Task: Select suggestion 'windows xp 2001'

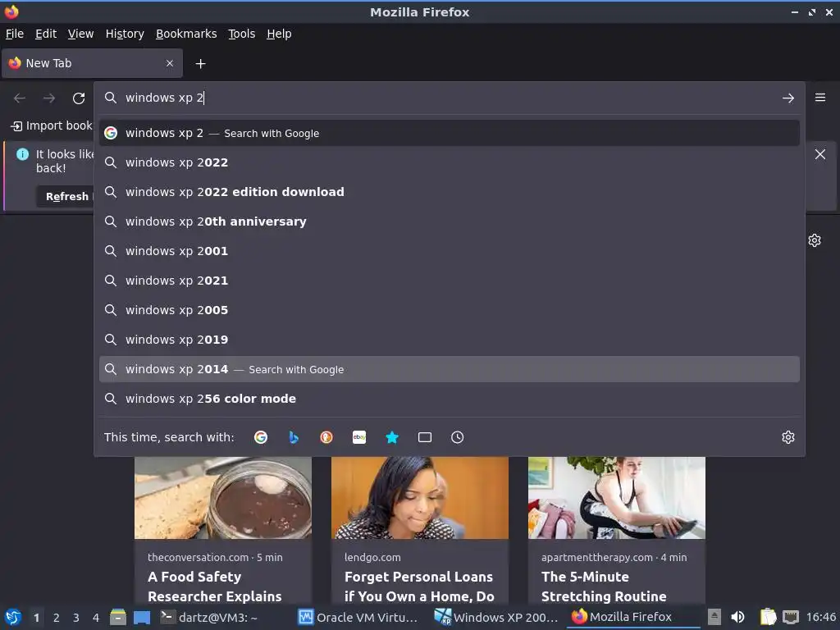Action: pos(449,251)
